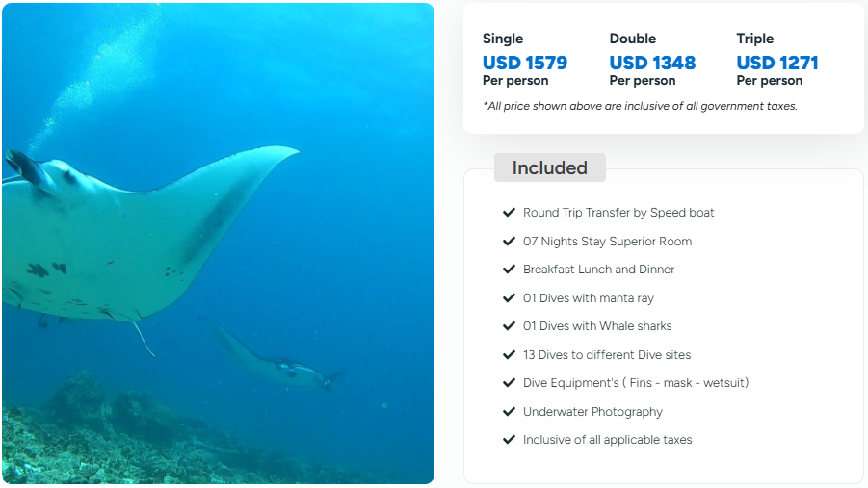Click checkmark next to manta ray dives
Viewport: 868px width, 488px height.
point(509,297)
